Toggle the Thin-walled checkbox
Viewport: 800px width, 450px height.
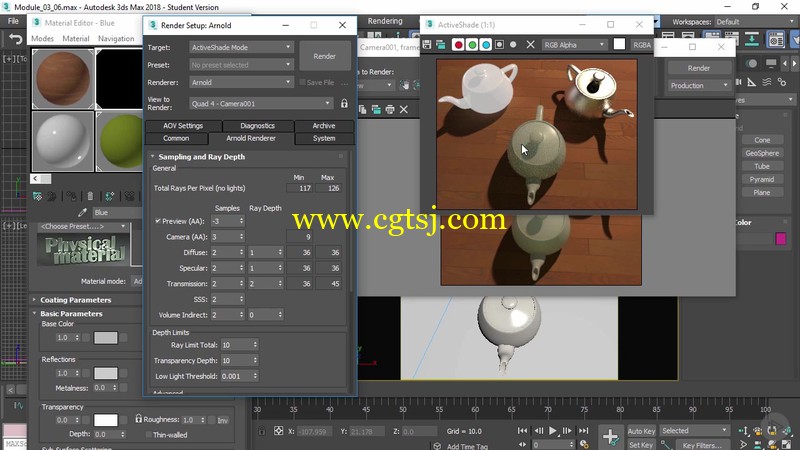(x=148, y=435)
